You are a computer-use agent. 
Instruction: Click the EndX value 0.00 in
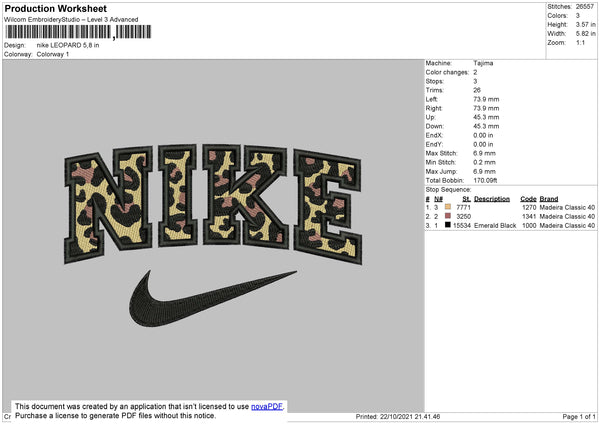pyautogui.click(x=483, y=135)
